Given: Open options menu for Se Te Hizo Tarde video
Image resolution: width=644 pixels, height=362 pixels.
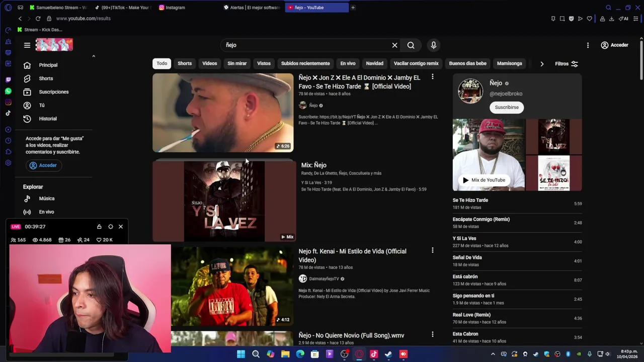Looking at the screenshot, I should tap(432, 77).
